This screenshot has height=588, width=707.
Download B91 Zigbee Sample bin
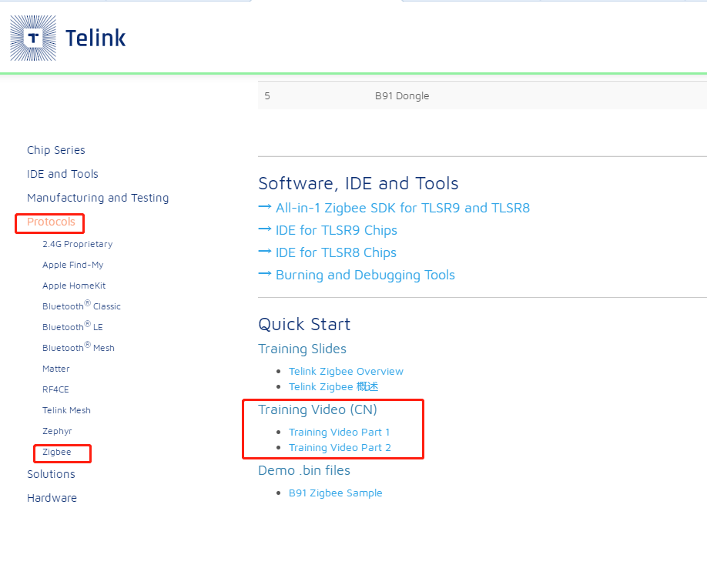335,493
